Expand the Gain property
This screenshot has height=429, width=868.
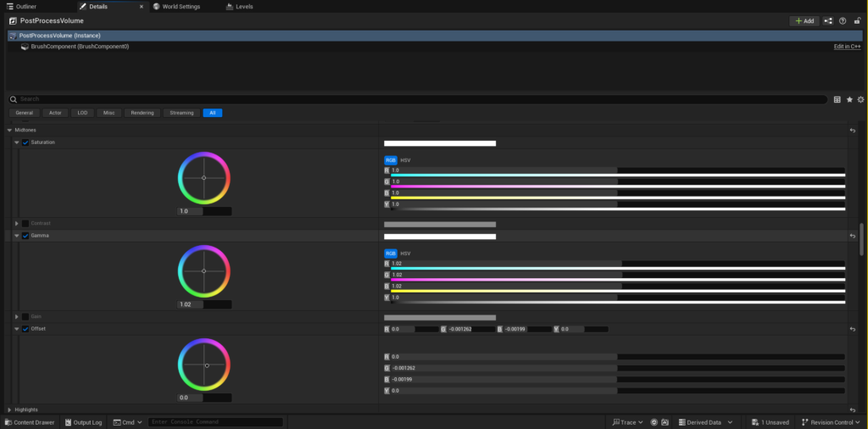pyautogui.click(x=17, y=316)
